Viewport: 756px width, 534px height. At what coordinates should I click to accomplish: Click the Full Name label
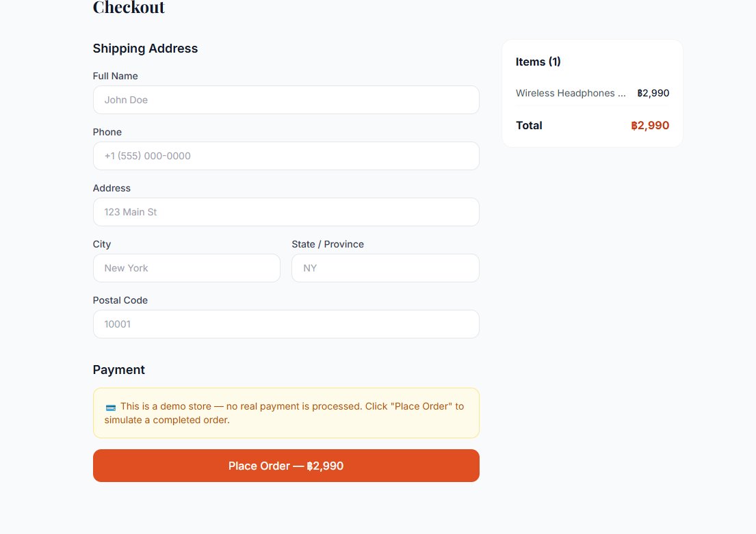pyautogui.click(x=116, y=76)
